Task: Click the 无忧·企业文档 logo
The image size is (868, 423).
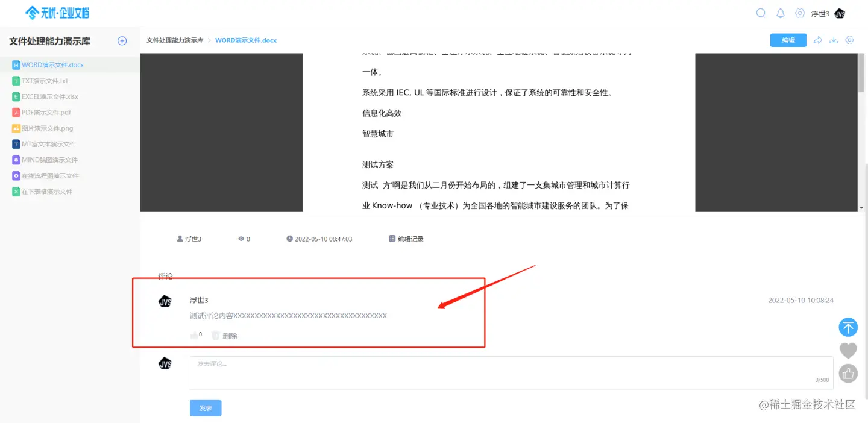Action: pos(57,13)
